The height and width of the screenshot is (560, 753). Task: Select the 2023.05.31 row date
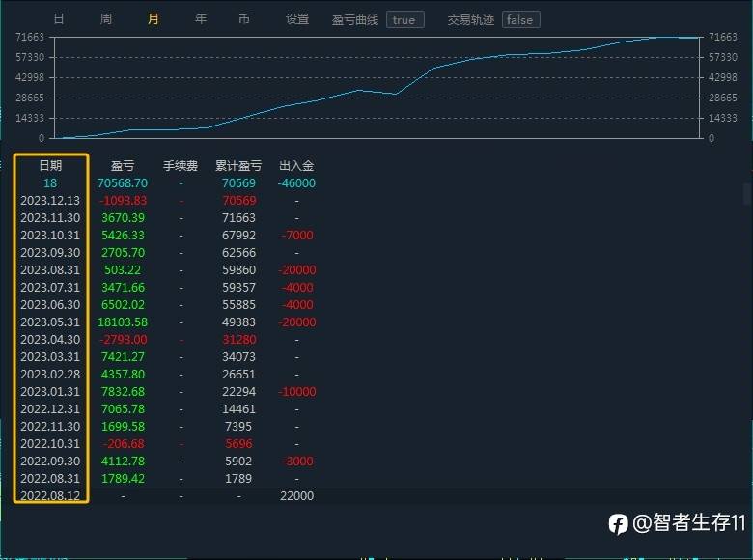(x=50, y=322)
